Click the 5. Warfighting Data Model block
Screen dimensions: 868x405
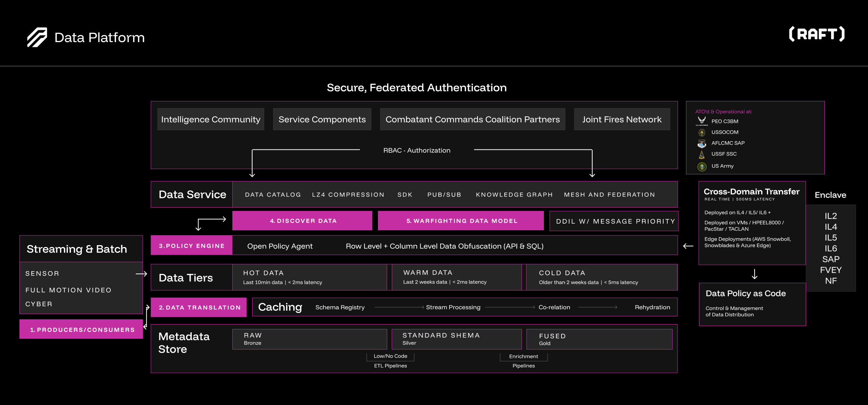461,221
